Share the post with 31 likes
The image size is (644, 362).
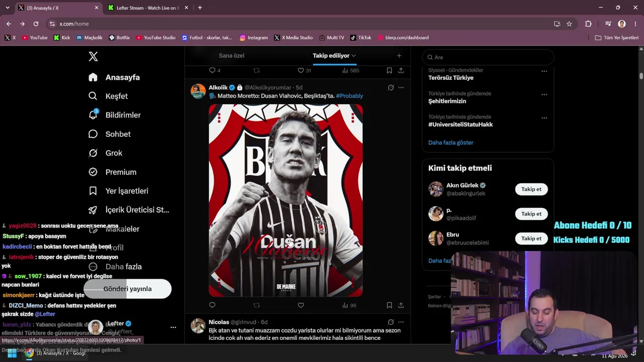pos(401,70)
